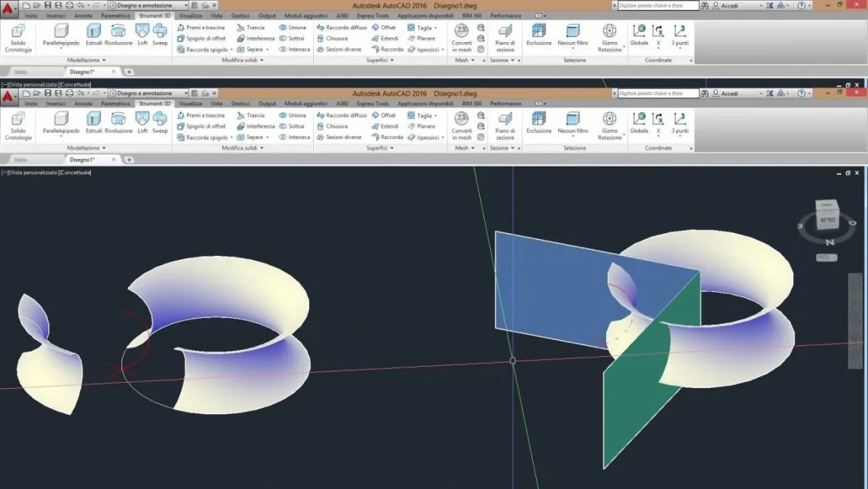Expand Modellazione panel in lower AutoCAD window
This screenshot has width=868, height=489.
tap(86, 148)
